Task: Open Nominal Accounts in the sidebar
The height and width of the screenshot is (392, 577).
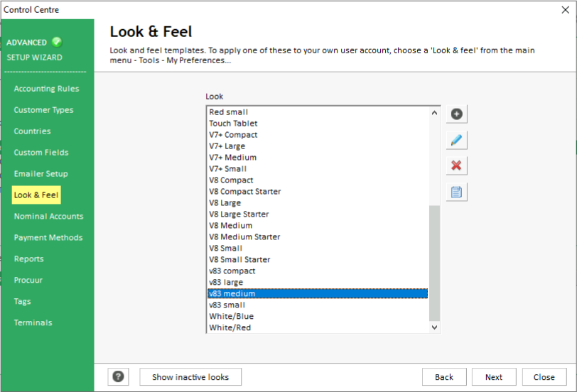Action: point(48,216)
